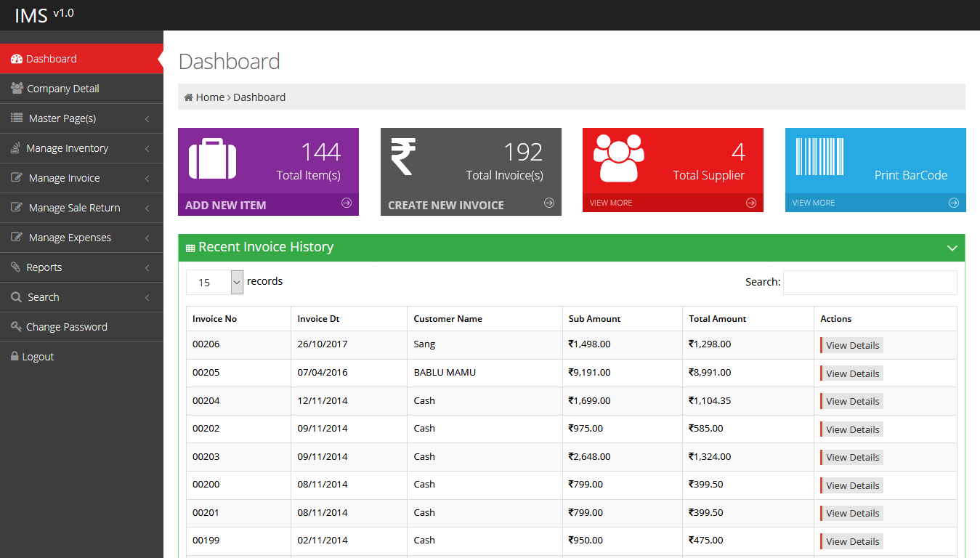Click the rupee icon on Total Invoices card
This screenshot has width=980, height=558.
[x=403, y=157]
